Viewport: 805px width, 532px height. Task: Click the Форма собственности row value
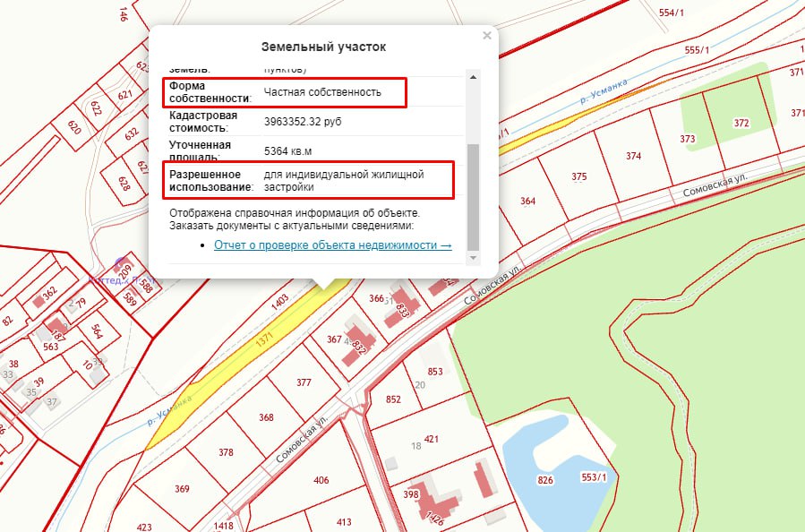pyautogui.click(x=322, y=92)
